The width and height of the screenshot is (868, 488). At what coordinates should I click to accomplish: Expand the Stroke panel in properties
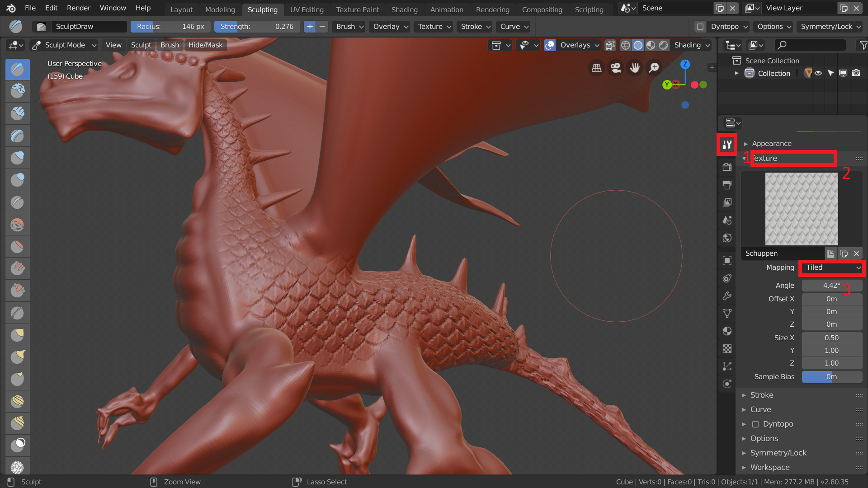point(762,395)
